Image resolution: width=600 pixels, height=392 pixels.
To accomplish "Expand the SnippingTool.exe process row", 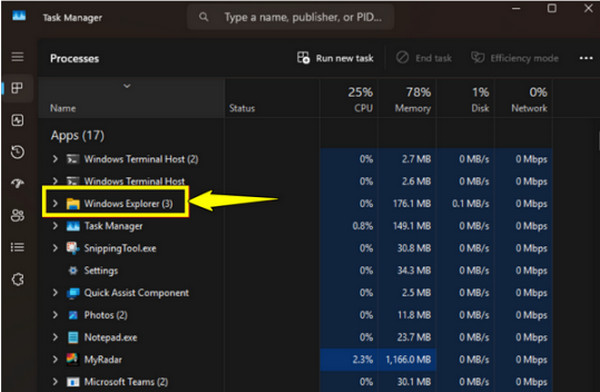I will 55,248.
